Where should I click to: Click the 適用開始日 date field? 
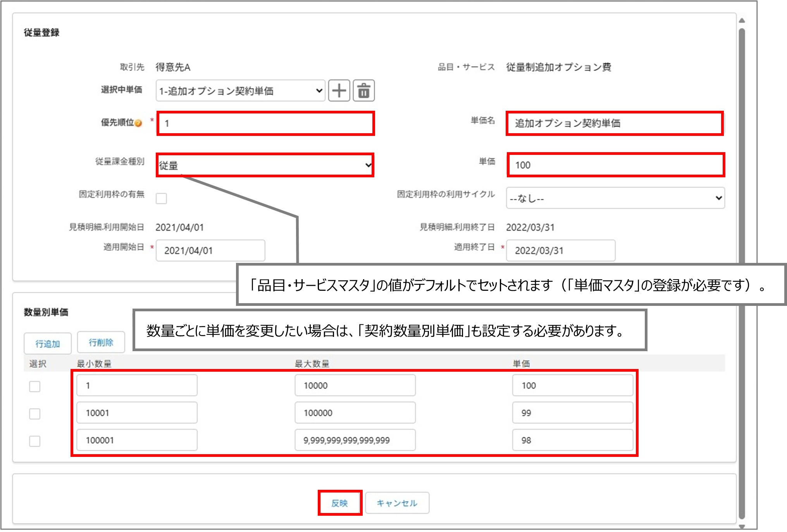tap(210, 250)
